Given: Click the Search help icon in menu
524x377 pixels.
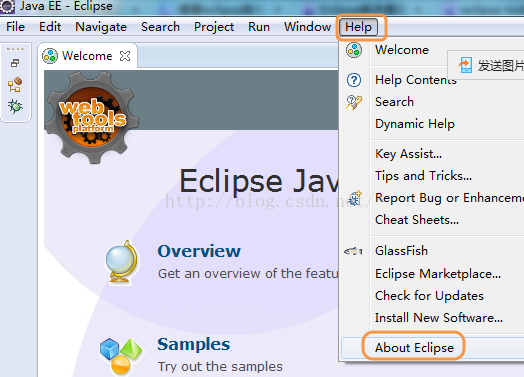Looking at the screenshot, I should click(354, 102).
